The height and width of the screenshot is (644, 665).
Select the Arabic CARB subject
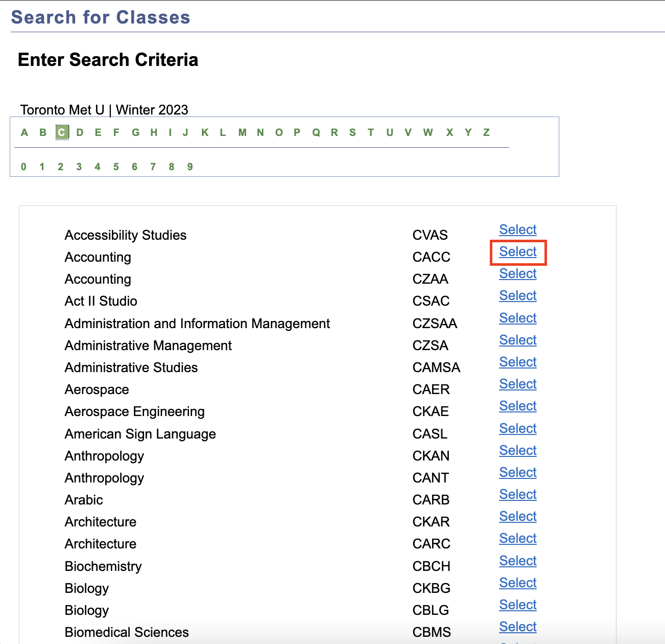click(x=517, y=495)
